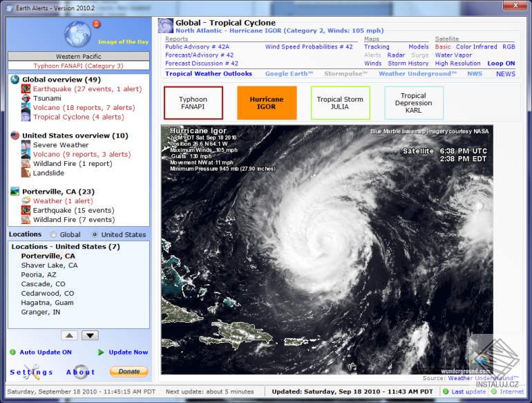
Task: Switch to RGB satellite view
Action: click(x=509, y=47)
